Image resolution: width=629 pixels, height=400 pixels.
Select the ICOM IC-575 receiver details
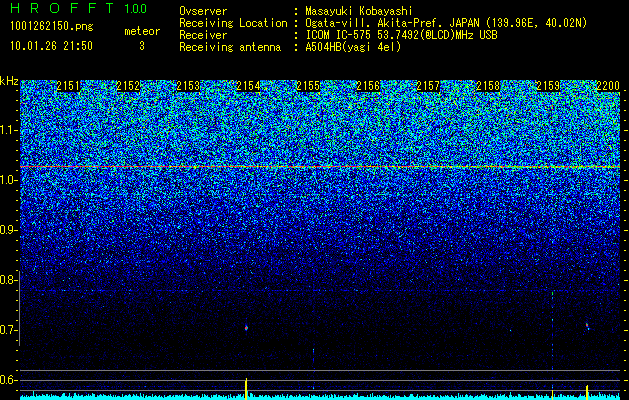pyautogui.click(x=401, y=35)
